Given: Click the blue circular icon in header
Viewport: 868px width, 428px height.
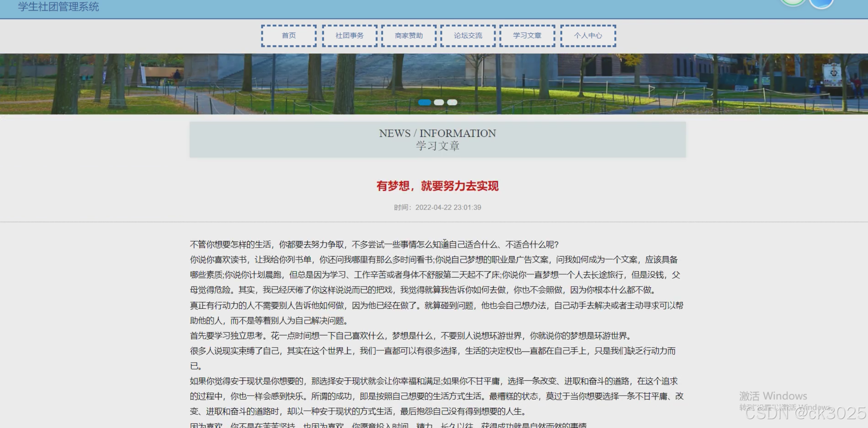Looking at the screenshot, I should click(x=821, y=3).
